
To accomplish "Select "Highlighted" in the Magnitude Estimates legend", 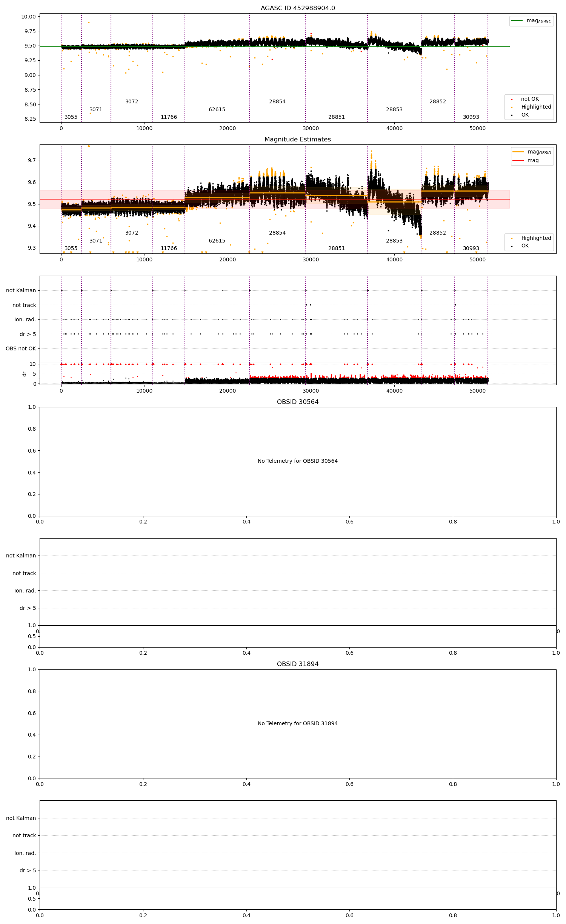I will 531,238.
